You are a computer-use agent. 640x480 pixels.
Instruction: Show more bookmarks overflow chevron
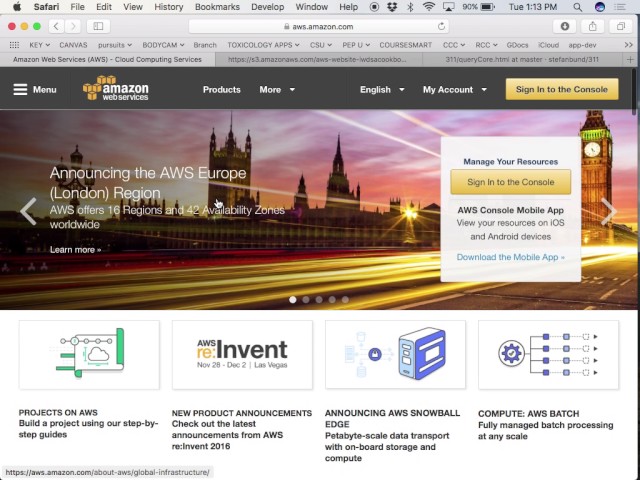pos(629,45)
